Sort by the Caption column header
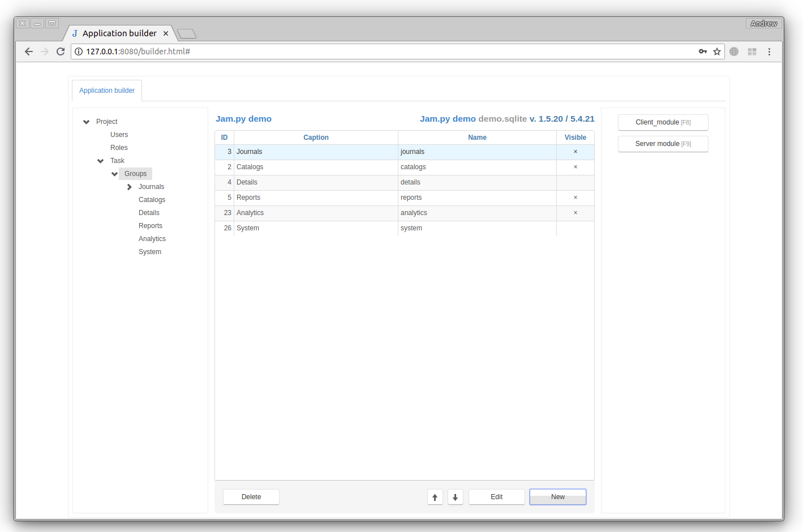 tap(316, 138)
